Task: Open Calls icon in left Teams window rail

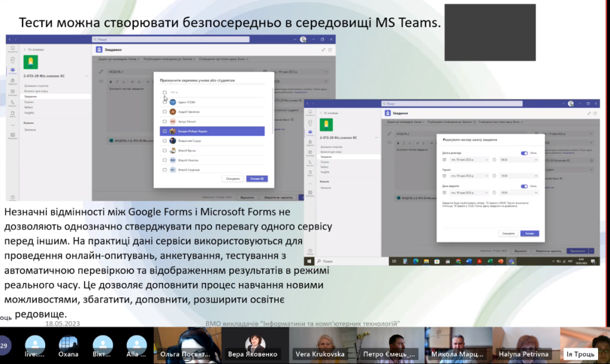Action: pyautogui.click(x=13, y=103)
